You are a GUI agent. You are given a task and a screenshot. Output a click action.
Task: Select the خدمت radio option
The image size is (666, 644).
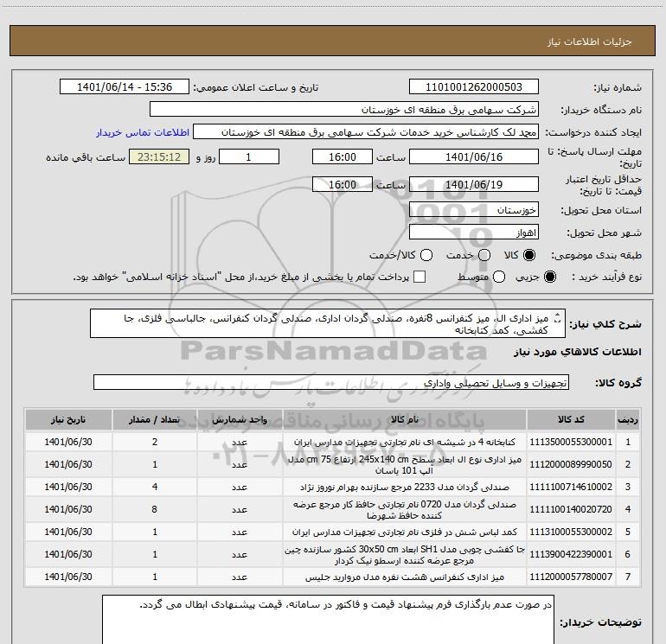[483, 256]
